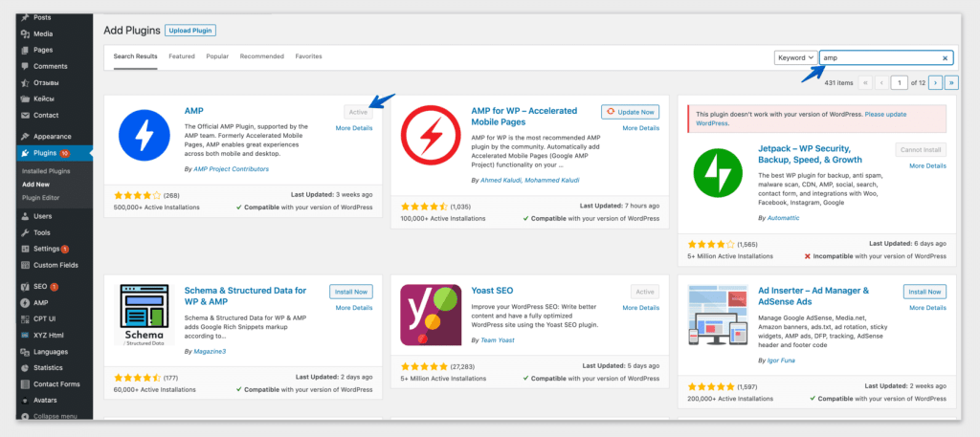The image size is (980, 437).
Task: Jump to the last results page
Action: point(951,83)
